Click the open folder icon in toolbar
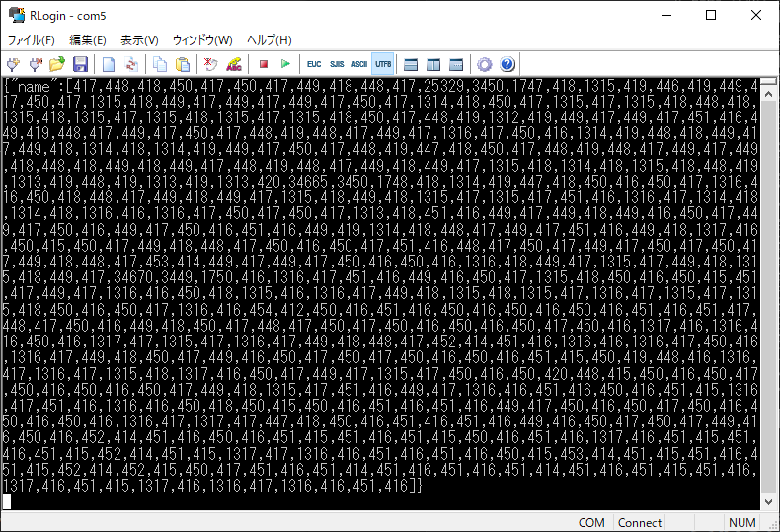The width and height of the screenshot is (780, 532). tap(57, 64)
